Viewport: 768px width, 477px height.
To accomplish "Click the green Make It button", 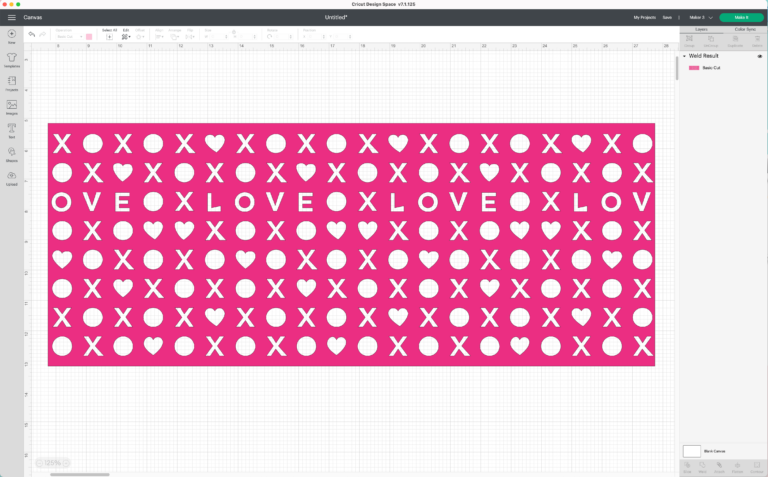I will [x=740, y=17].
